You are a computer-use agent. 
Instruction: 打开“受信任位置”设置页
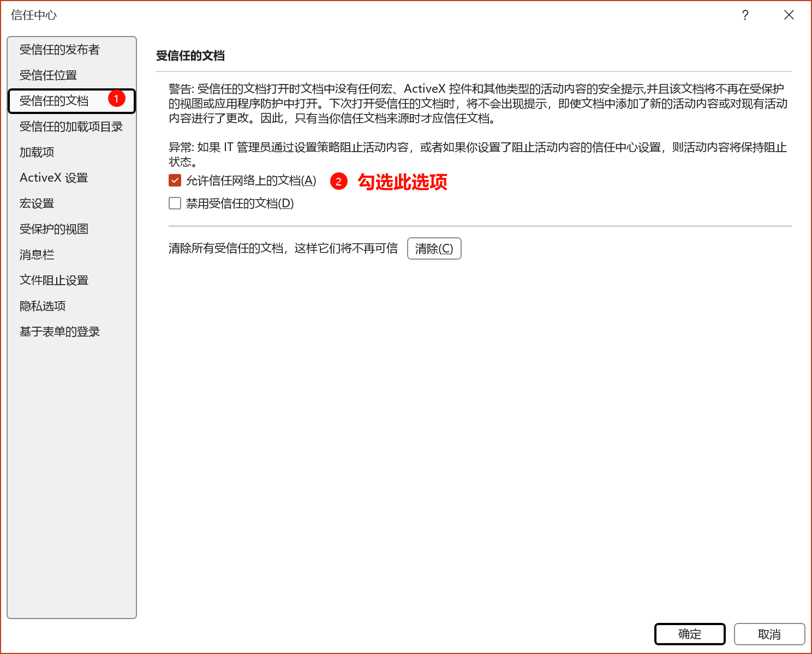click(x=51, y=75)
